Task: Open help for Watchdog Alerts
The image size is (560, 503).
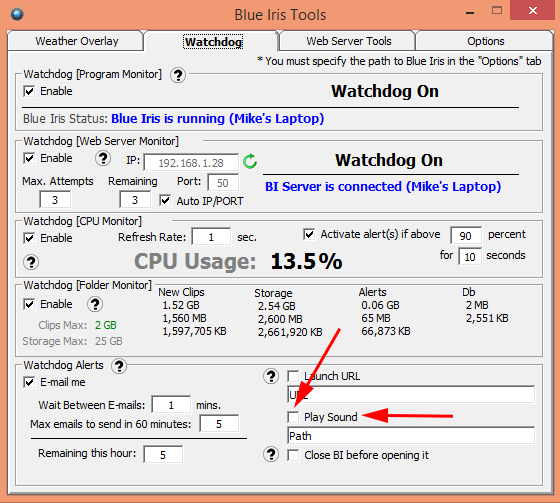Action: pyautogui.click(x=119, y=366)
